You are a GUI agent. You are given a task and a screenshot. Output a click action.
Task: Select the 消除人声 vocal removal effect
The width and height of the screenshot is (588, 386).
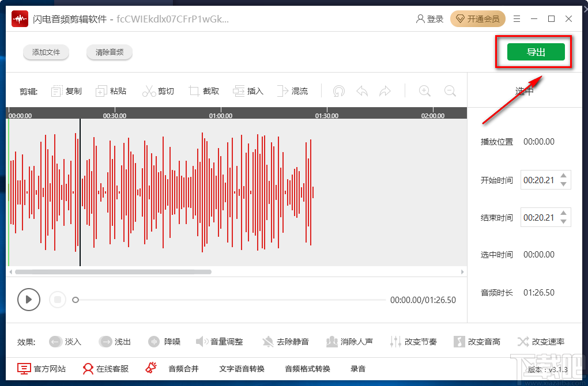point(350,341)
